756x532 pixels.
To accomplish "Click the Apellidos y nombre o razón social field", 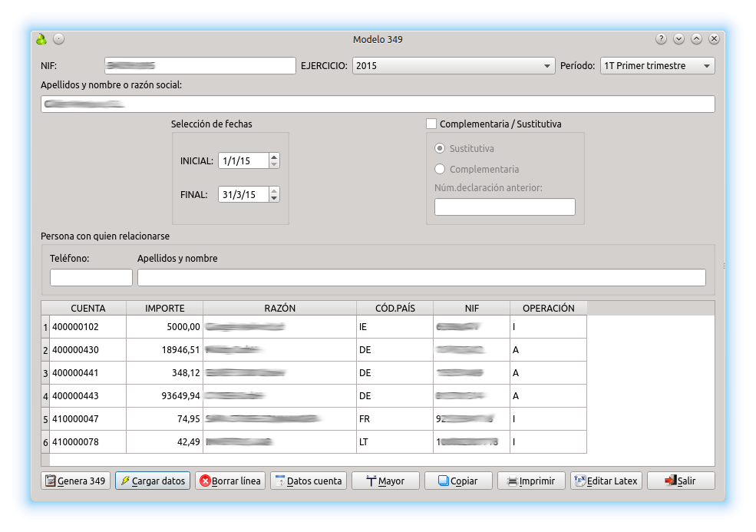I will pyautogui.click(x=378, y=104).
